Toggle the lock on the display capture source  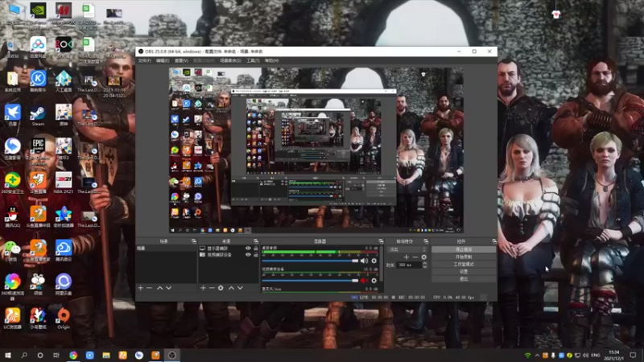[255, 249]
